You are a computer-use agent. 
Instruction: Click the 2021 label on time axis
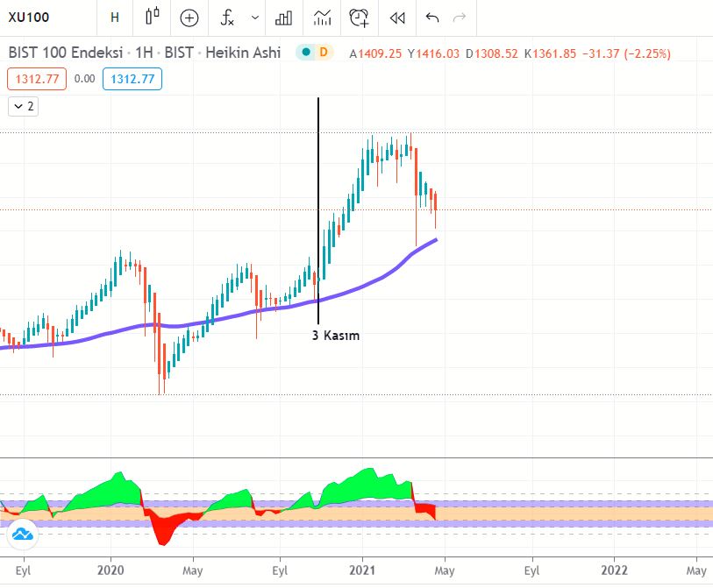pyautogui.click(x=362, y=570)
